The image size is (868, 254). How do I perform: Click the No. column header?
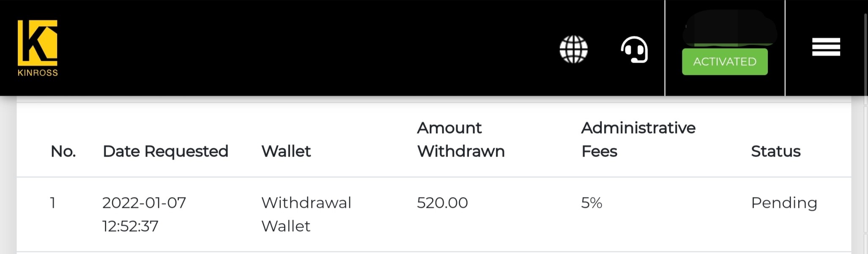point(63,151)
